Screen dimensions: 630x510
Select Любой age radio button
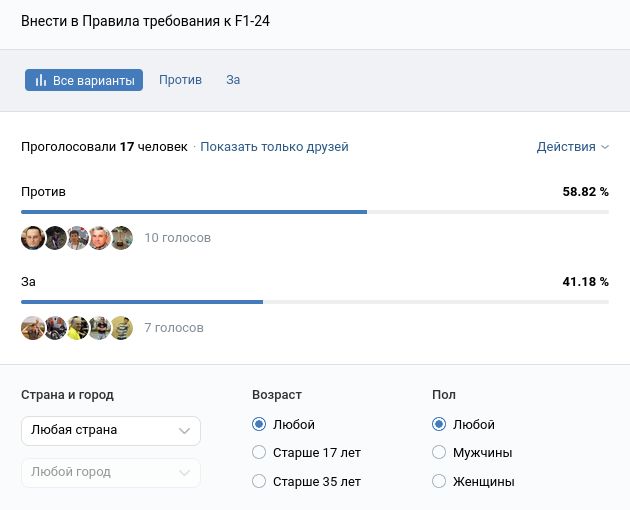[x=260, y=425]
